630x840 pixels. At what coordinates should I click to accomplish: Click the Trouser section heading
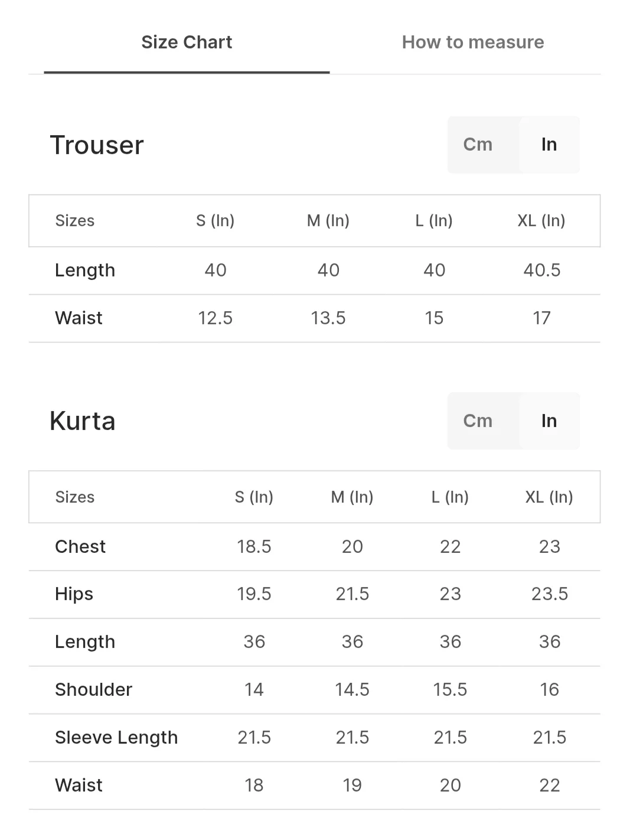coord(97,145)
